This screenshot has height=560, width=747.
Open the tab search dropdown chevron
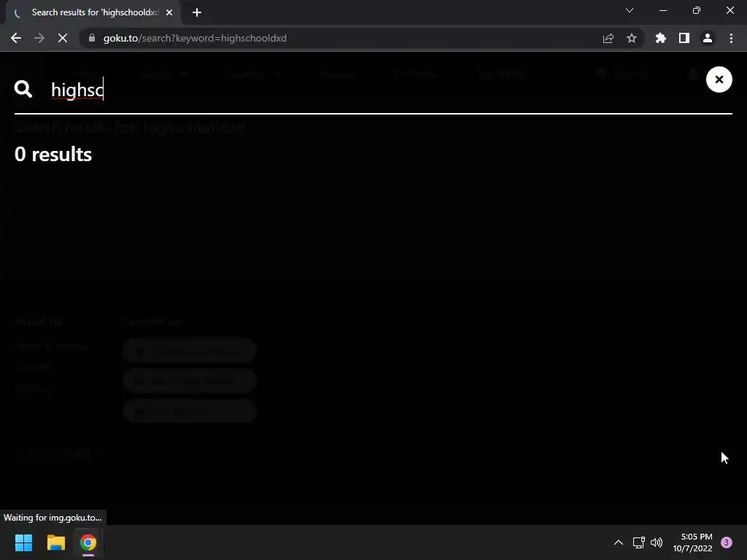point(630,10)
